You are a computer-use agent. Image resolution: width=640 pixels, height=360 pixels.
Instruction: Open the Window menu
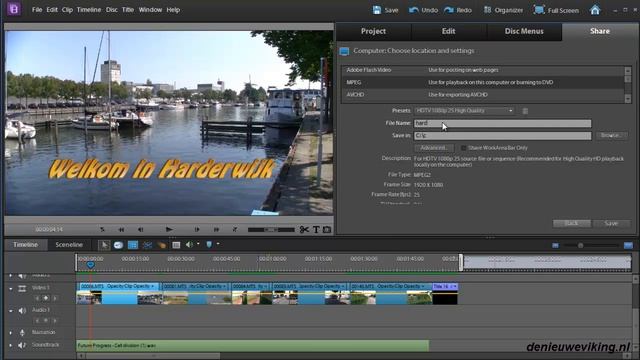(x=150, y=10)
